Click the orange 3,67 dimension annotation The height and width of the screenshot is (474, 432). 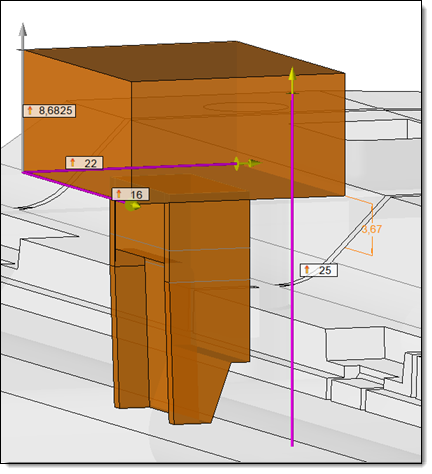coord(371,229)
